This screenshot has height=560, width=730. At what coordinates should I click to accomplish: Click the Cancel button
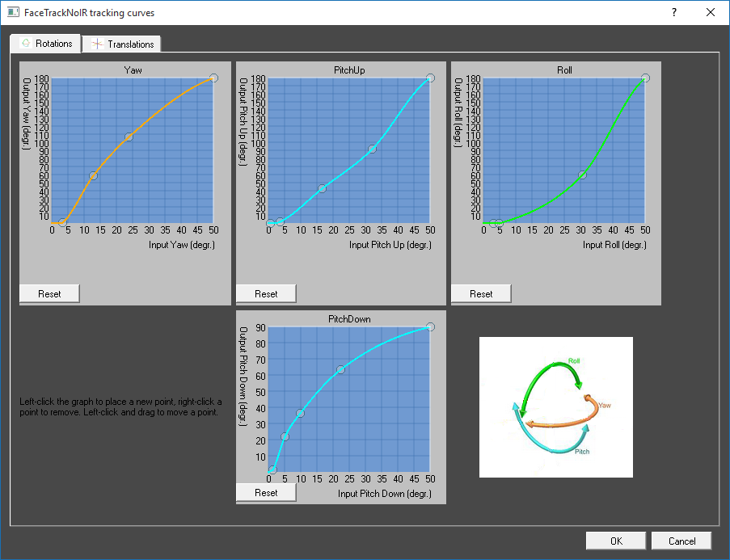click(x=681, y=541)
